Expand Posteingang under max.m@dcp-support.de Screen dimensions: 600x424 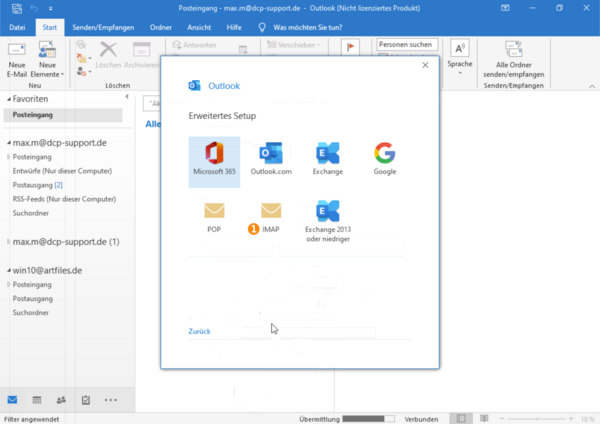(8, 157)
